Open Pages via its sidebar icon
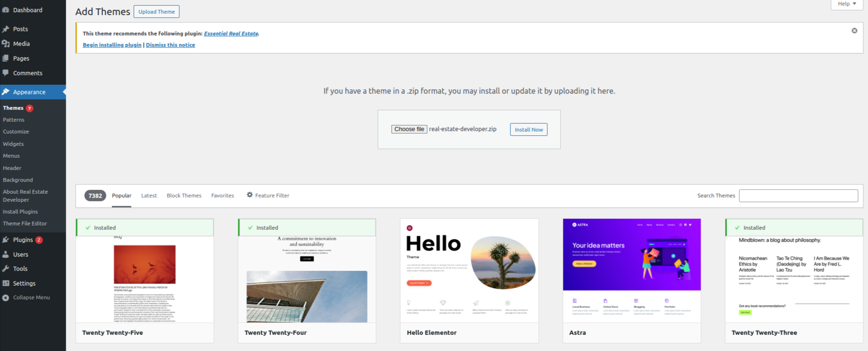This screenshot has height=351, width=868. [x=6, y=58]
